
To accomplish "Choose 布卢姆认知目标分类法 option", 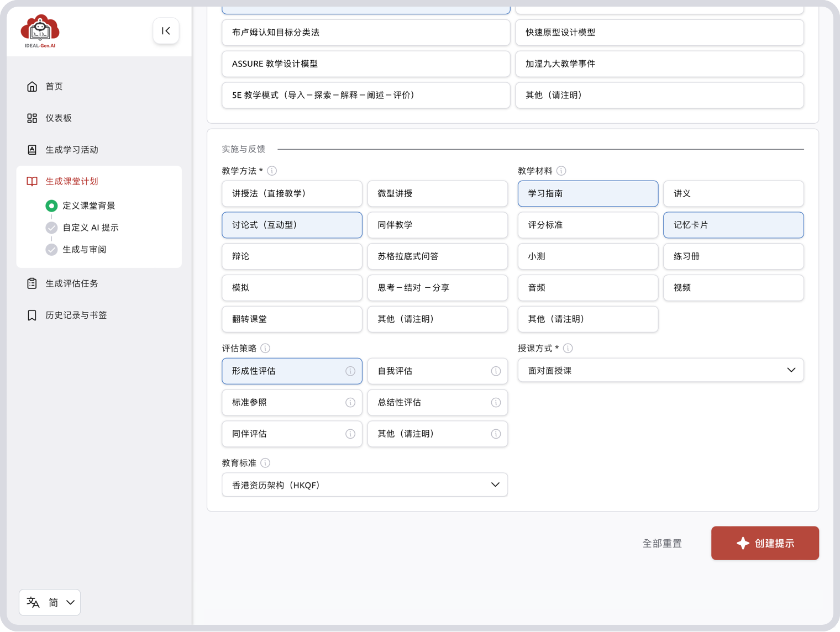I will tap(366, 33).
